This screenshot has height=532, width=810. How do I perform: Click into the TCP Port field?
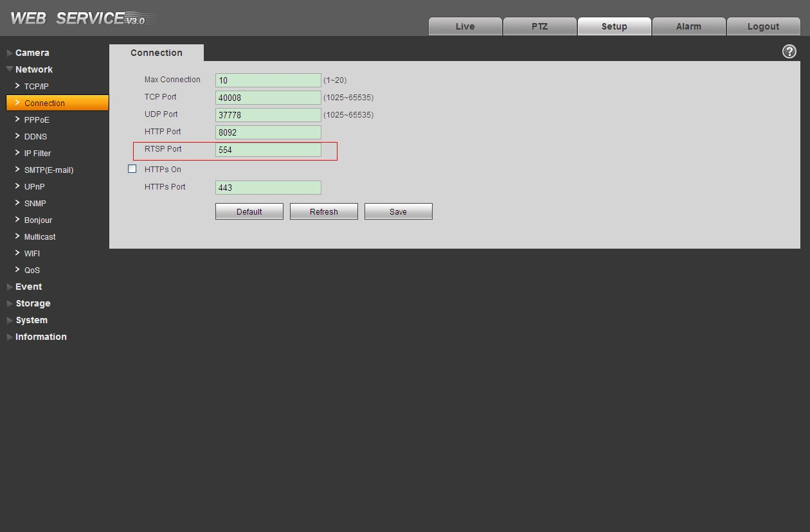[x=268, y=98]
